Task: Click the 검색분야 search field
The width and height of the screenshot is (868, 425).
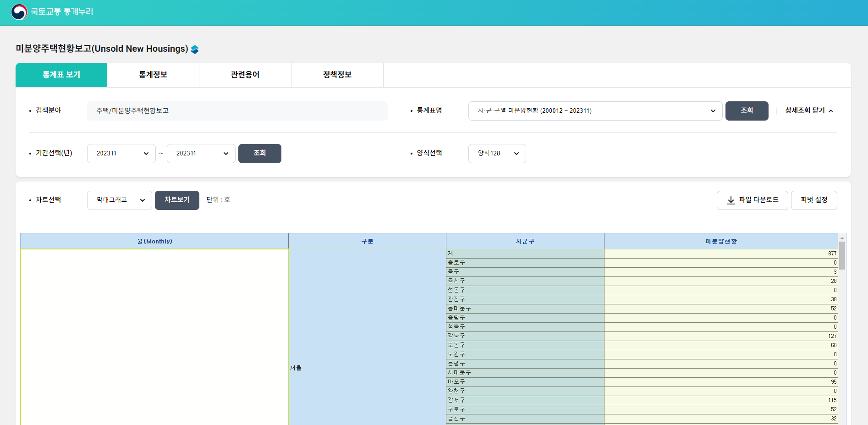Action: pyautogui.click(x=237, y=110)
